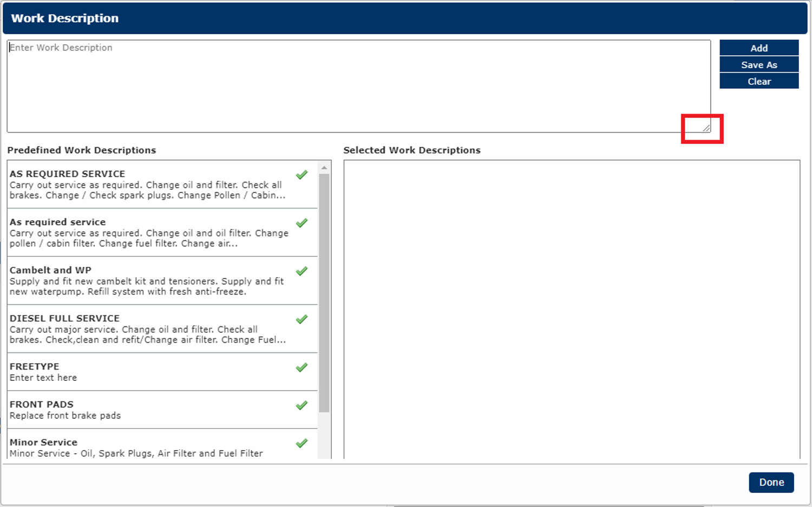Screen dimensions: 812x507
Task: Click the predefined list scrollbar thumb
Action: [324, 292]
